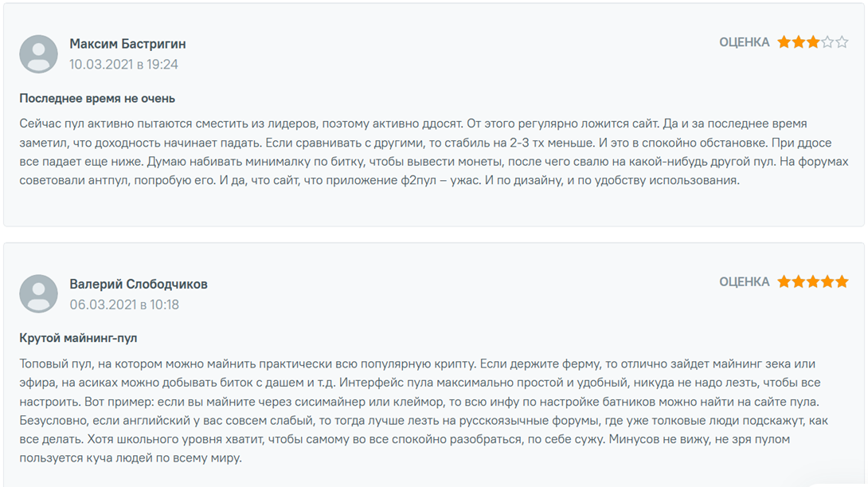Click the third filled star in Максим's rating
Screen dimensions: 868x487
coord(813,42)
